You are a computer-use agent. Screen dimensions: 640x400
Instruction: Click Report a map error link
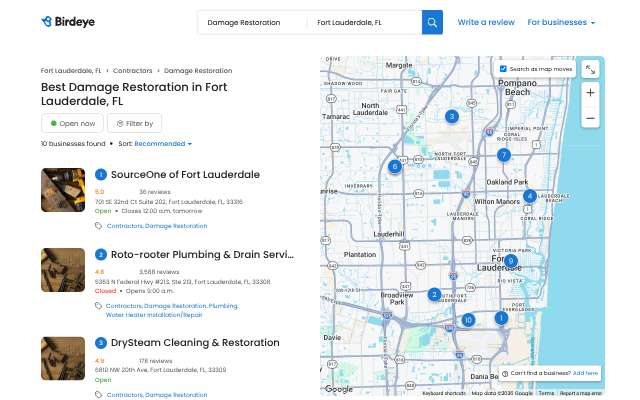coord(580,393)
